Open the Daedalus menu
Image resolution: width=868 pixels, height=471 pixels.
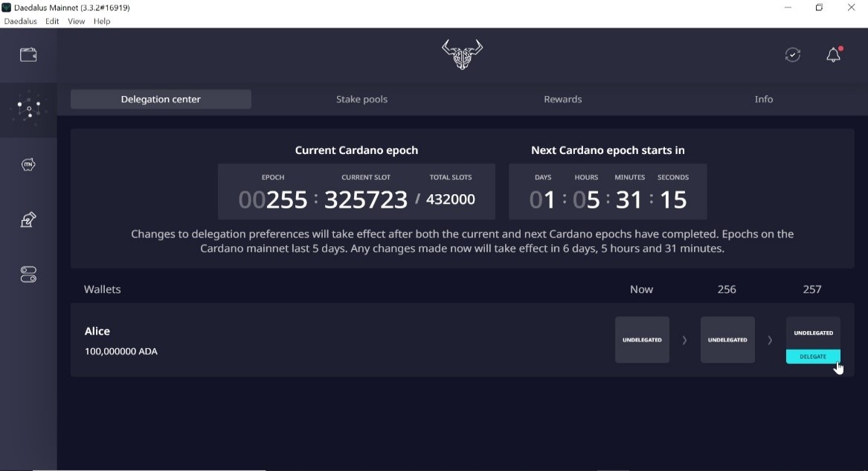21,21
